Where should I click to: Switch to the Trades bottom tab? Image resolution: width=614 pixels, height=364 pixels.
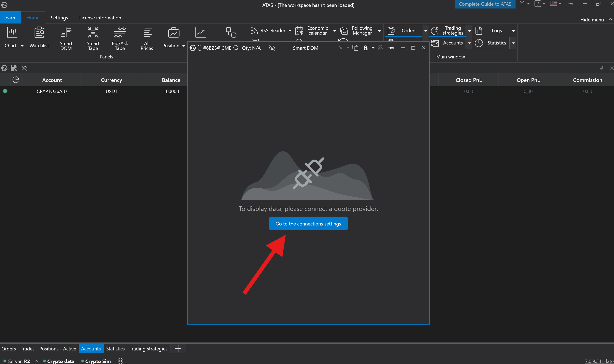(28, 349)
